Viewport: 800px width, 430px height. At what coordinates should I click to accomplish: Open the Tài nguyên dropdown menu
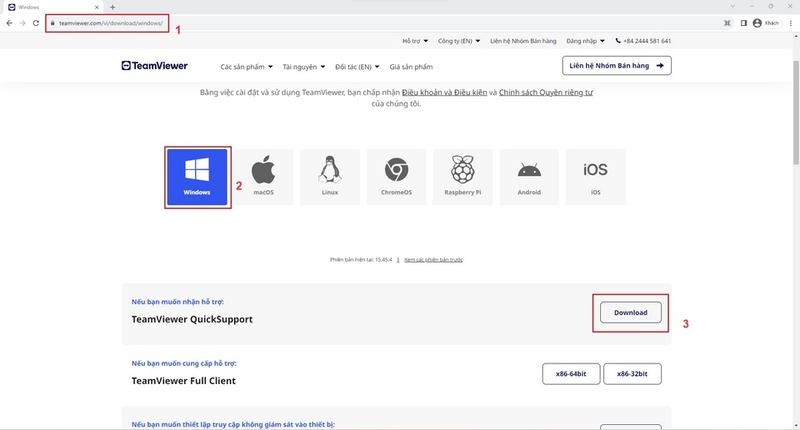(304, 67)
